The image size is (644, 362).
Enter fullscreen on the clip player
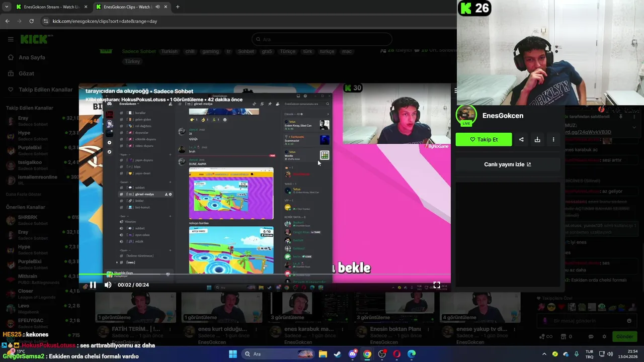(x=437, y=285)
